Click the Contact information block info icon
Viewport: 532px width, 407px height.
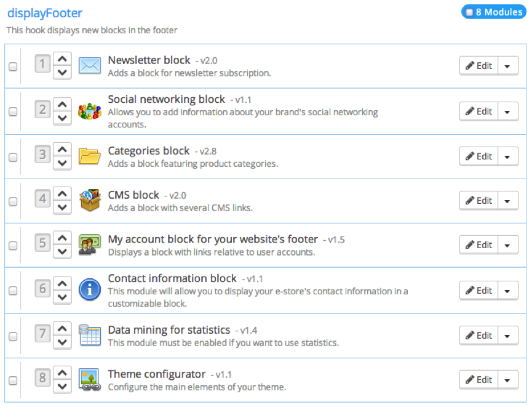[x=90, y=289]
